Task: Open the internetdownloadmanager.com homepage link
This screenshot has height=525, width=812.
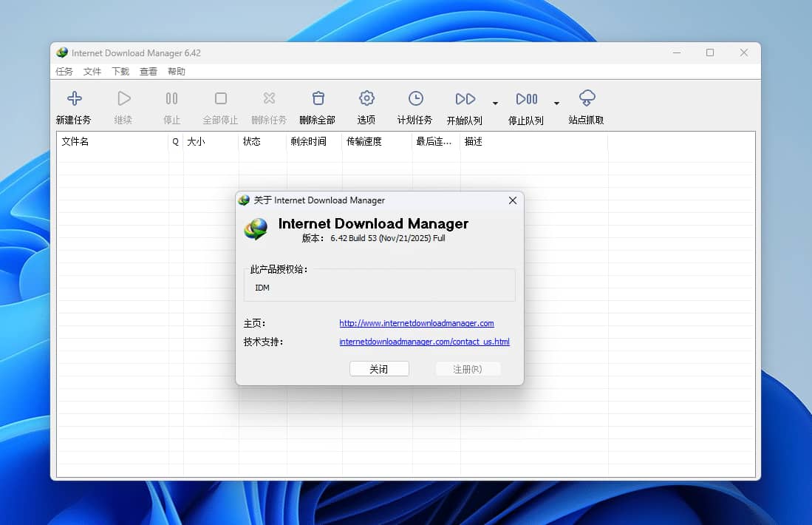Action: [x=416, y=323]
